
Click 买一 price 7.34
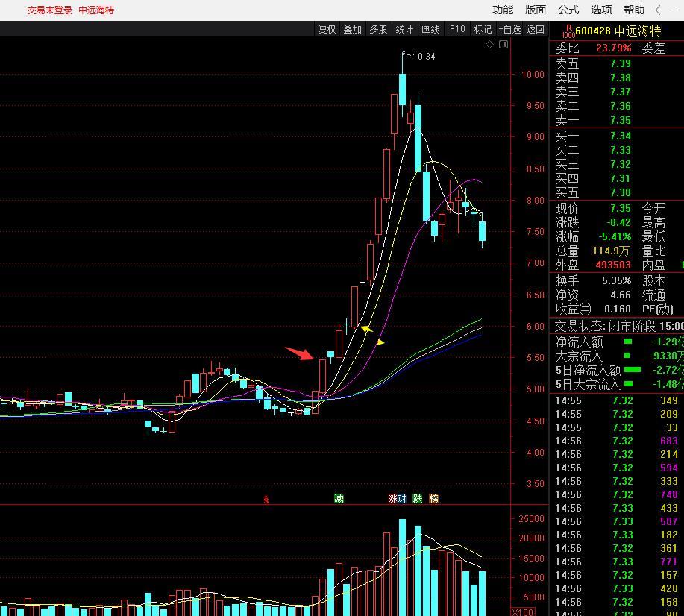pos(621,136)
